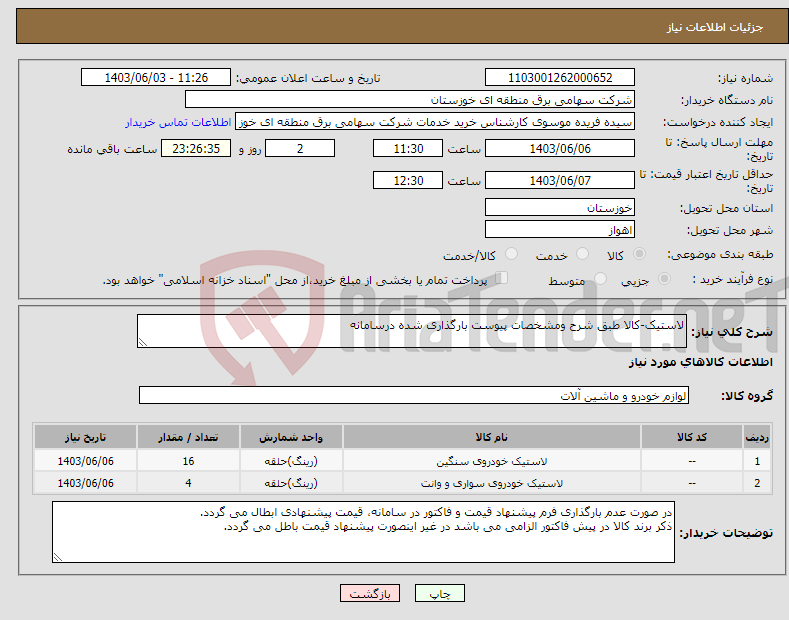Click the resize handle of description text area
The height and width of the screenshot is (620, 789).
pyautogui.click(x=143, y=342)
